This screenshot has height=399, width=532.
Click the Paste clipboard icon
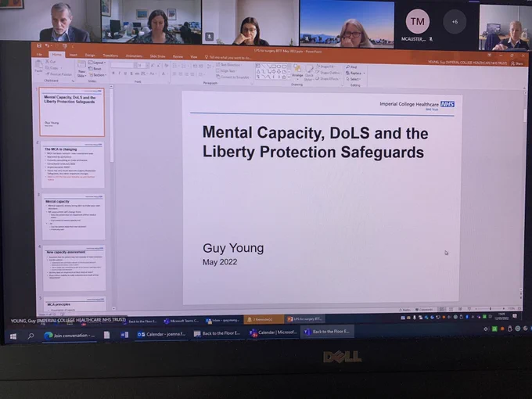coord(38,66)
